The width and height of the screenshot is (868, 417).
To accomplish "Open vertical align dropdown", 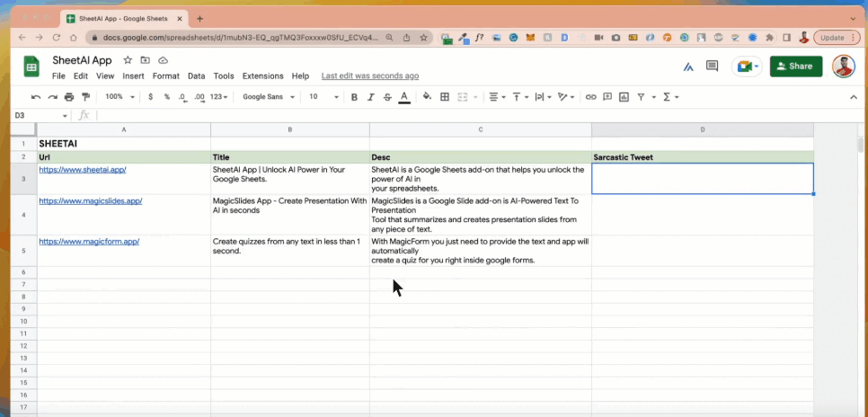I will click(x=520, y=97).
